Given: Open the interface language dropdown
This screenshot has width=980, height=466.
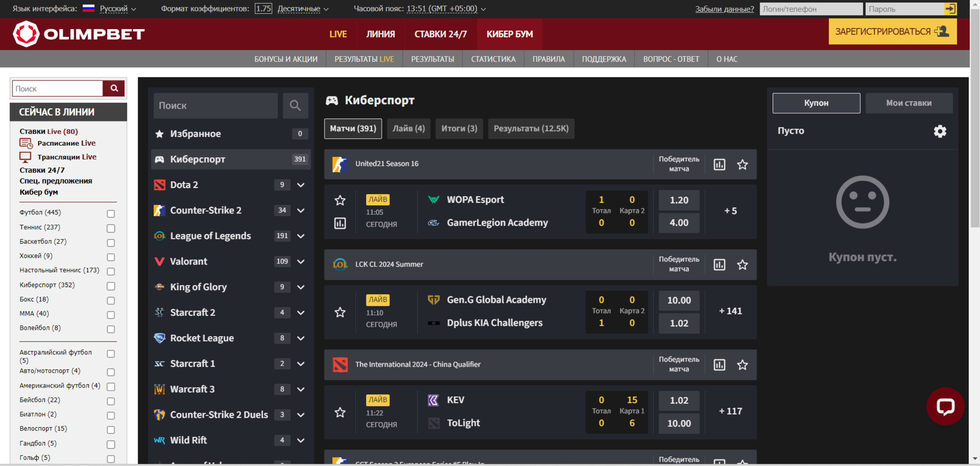Looking at the screenshot, I should (118, 9).
